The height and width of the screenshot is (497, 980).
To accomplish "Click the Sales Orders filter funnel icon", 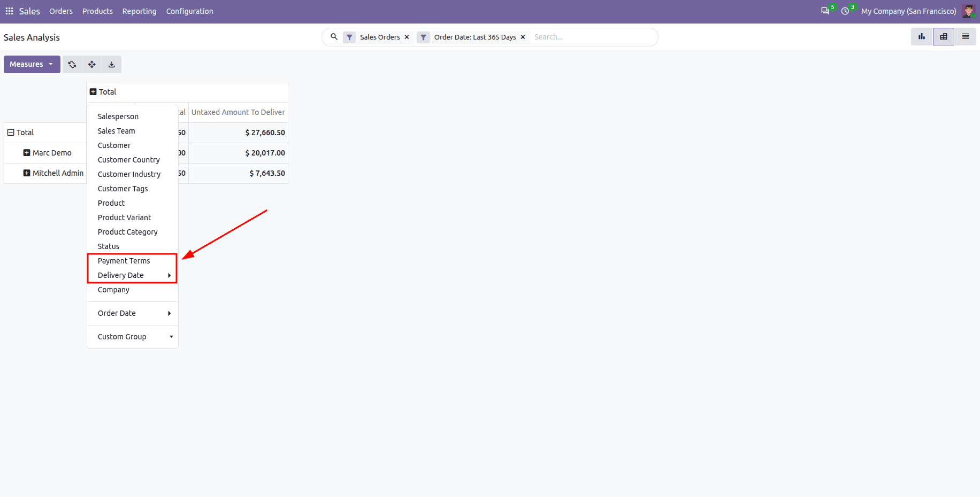I will (349, 37).
